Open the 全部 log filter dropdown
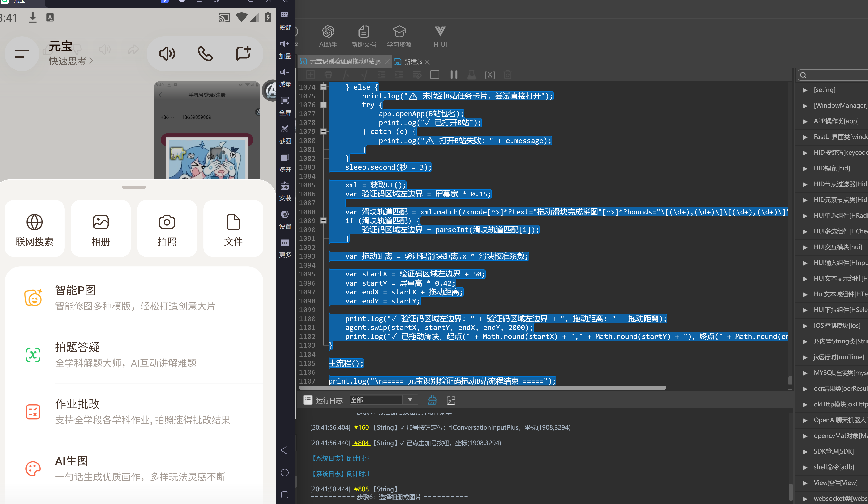Screen dimensions: 868x504 383,399
